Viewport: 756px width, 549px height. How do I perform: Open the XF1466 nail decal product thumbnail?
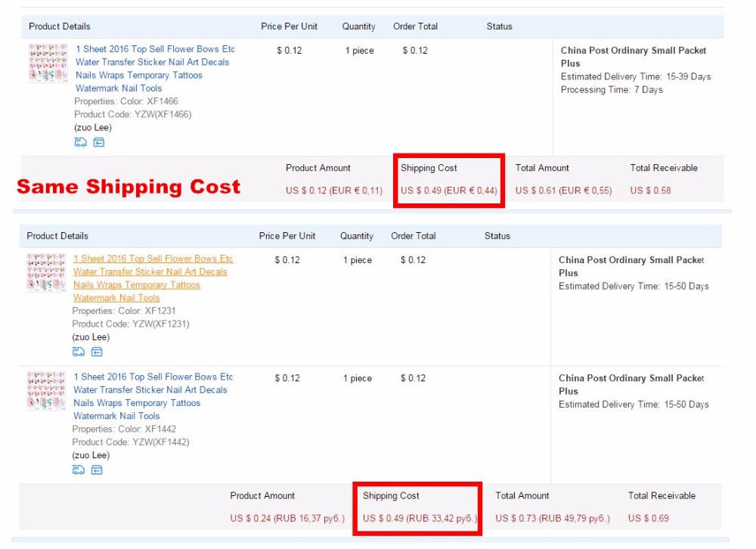coord(48,63)
